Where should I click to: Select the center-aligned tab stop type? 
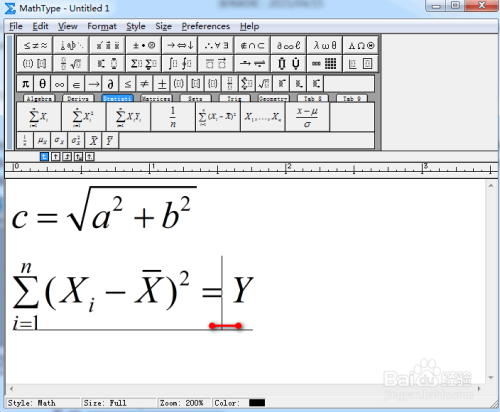pos(56,156)
